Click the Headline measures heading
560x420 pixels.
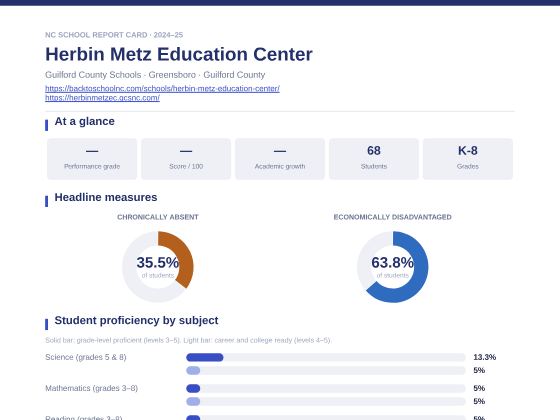106,197
